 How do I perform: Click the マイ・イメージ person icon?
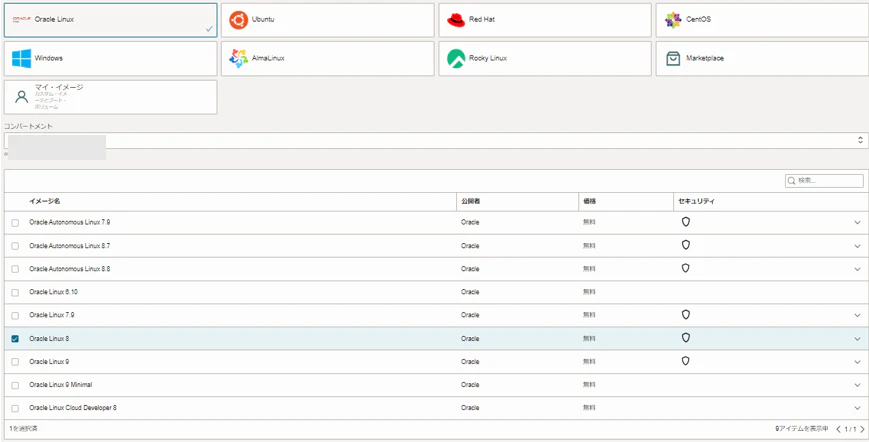[x=21, y=97]
